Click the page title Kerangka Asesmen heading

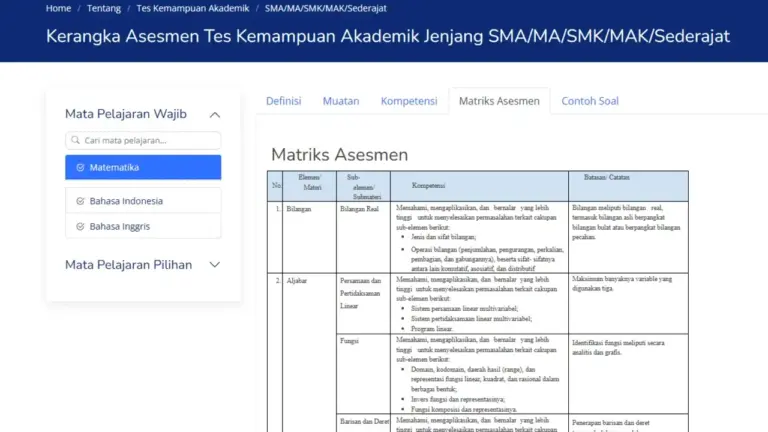(388, 36)
